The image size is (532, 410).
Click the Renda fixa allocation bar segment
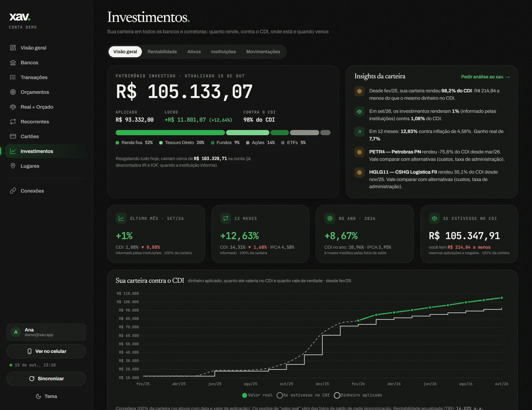170,133
